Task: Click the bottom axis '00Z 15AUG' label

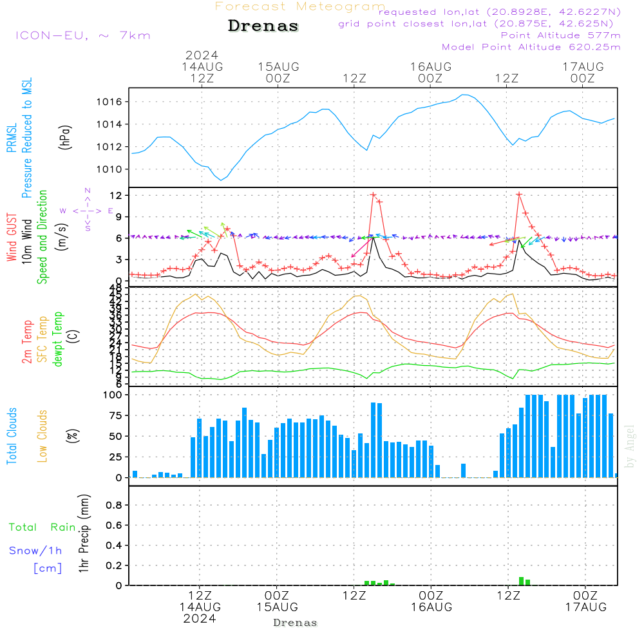Action: coord(277,601)
